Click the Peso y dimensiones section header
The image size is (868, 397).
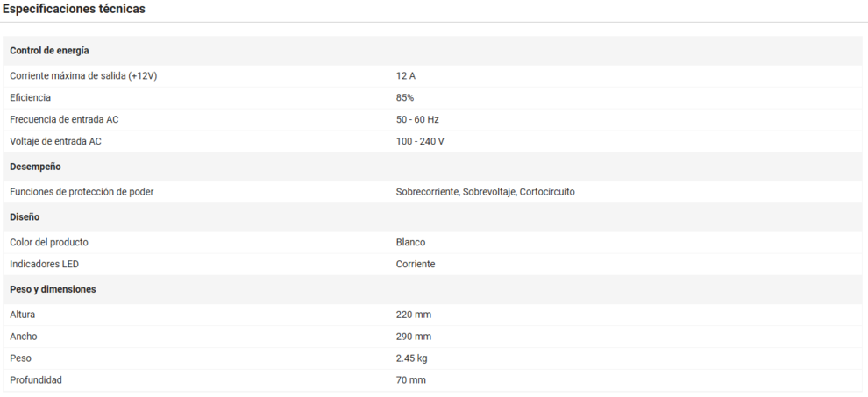53,289
